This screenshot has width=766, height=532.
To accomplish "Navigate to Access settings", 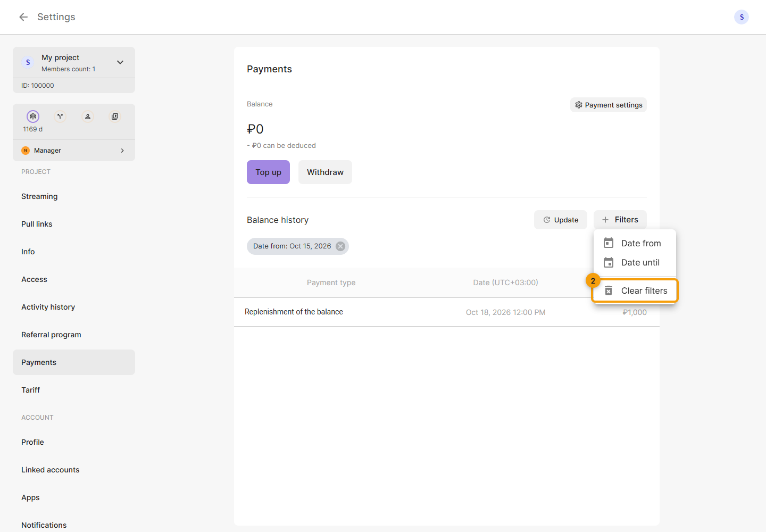I will [74, 279].
